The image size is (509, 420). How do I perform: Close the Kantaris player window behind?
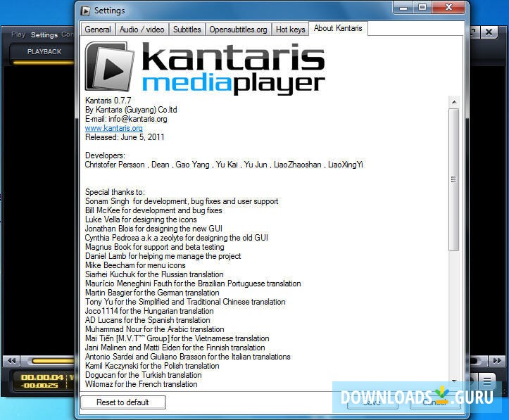click(489, 32)
